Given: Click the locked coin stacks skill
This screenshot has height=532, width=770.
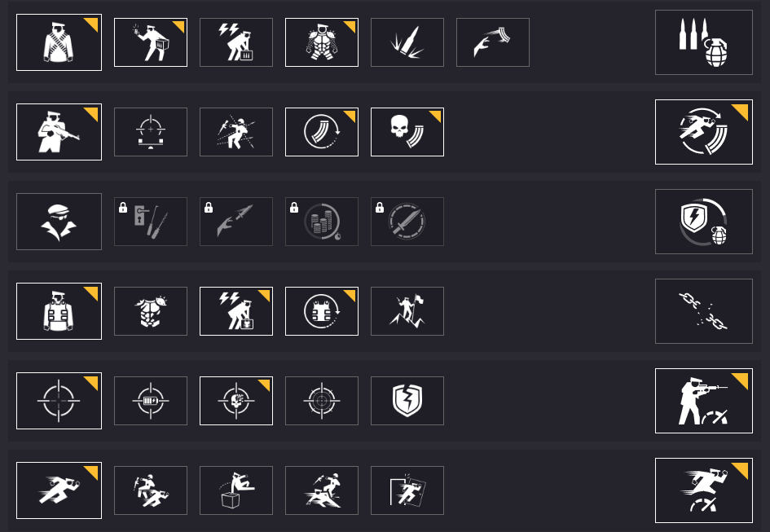Looking at the screenshot, I should [321, 222].
